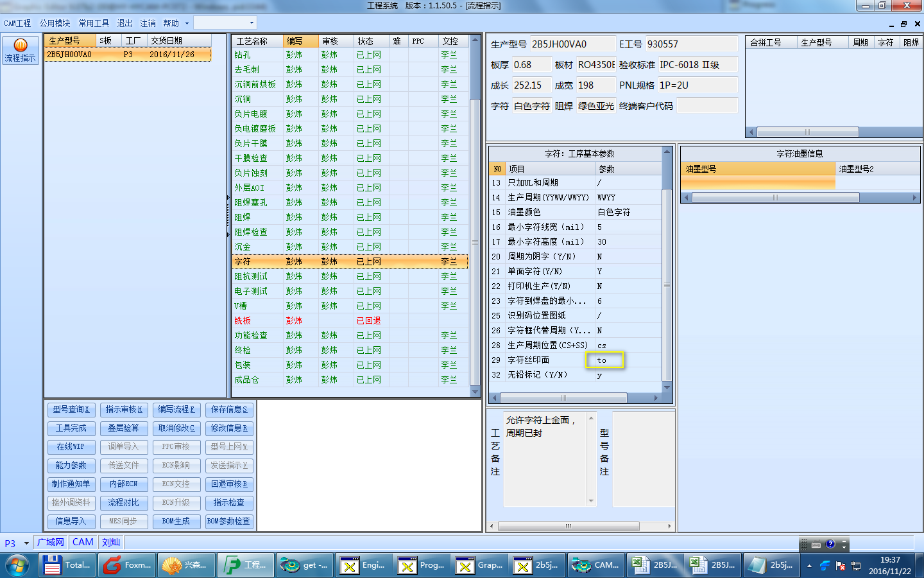Open the Engi... taskbar window

(363, 565)
